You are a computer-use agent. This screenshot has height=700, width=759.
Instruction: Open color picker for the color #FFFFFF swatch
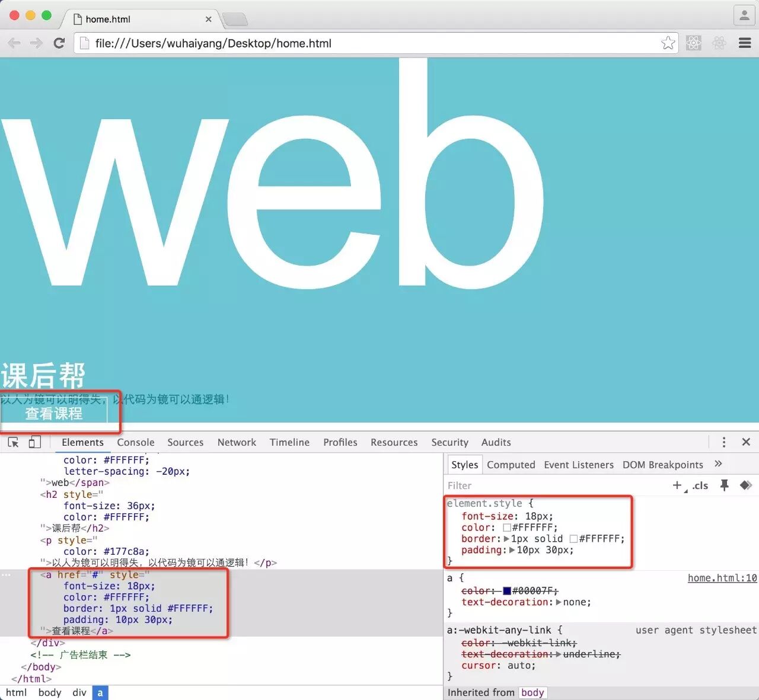507,528
